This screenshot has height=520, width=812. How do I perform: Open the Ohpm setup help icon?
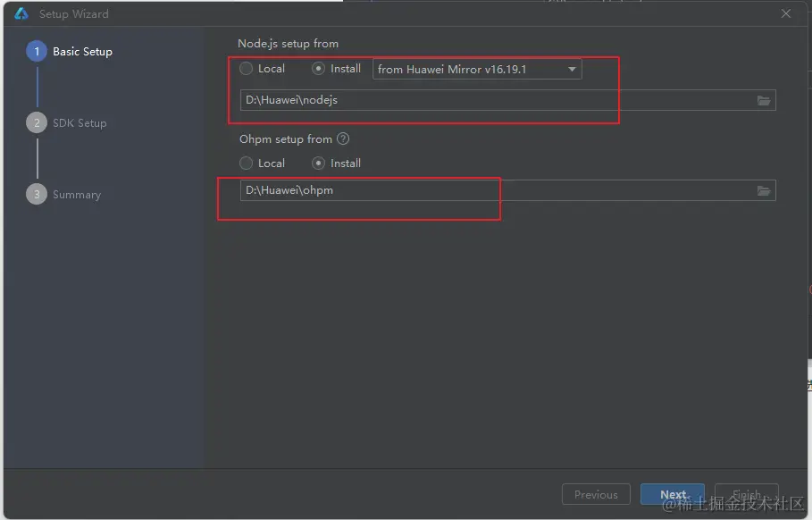343,138
